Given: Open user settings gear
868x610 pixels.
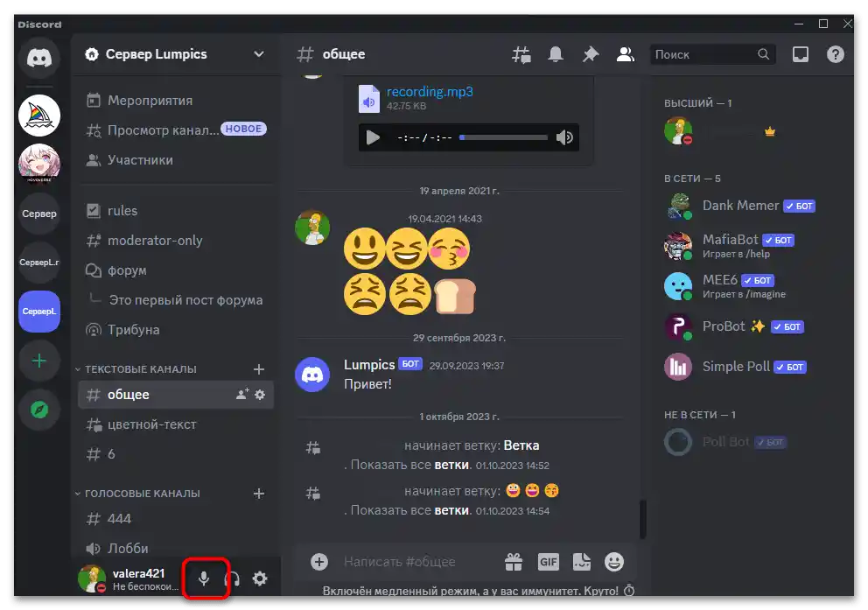Looking at the screenshot, I should [260, 579].
